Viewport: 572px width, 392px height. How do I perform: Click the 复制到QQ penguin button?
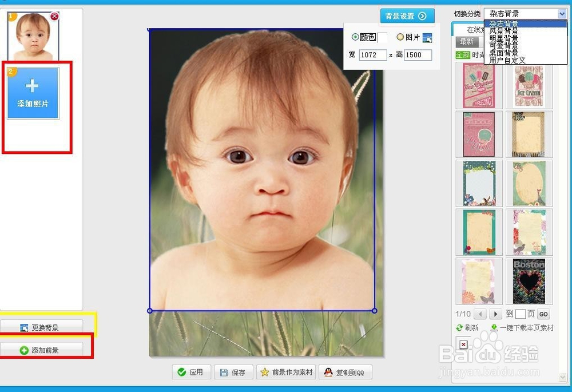[345, 372]
